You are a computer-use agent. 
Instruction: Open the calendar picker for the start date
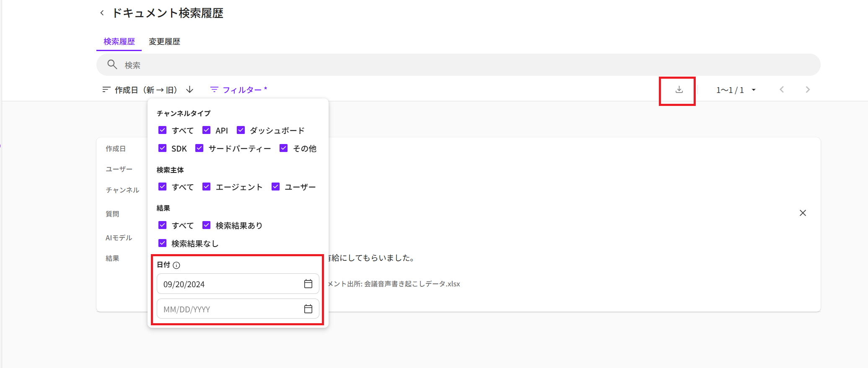point(308,284)
